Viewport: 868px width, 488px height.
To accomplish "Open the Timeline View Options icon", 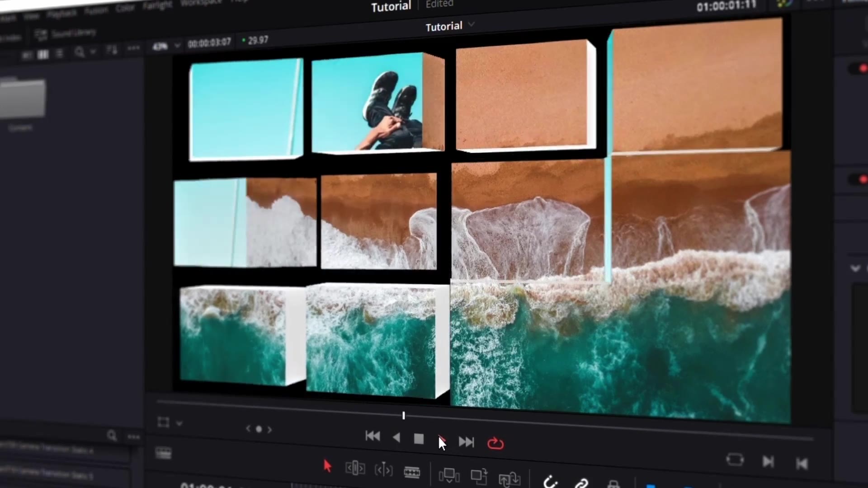I will (163, 453).
